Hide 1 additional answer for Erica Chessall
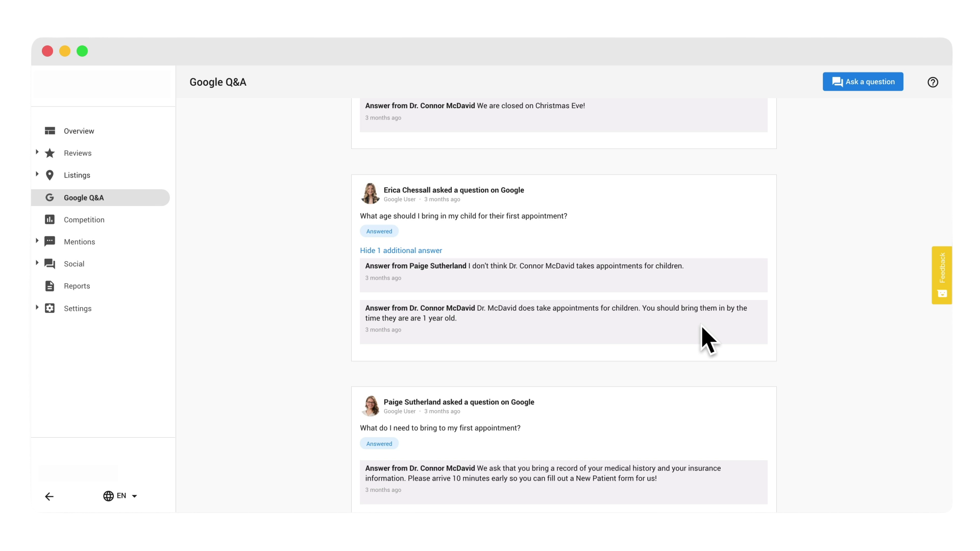The height and width of the screenshot is (551, 980). tap(401, 251)
